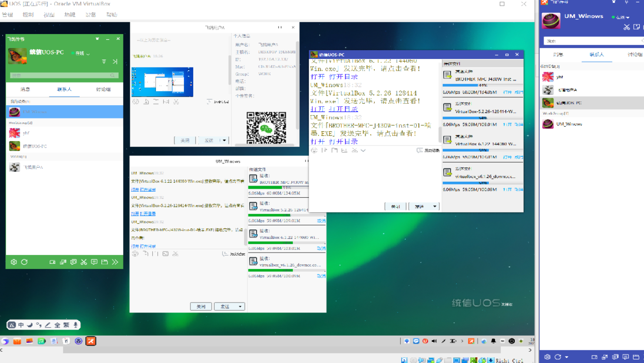This screenshot has height=363, width=644.
Task: Open chat history in UM_Winows chat window
Action: click(x=234, y=254)
